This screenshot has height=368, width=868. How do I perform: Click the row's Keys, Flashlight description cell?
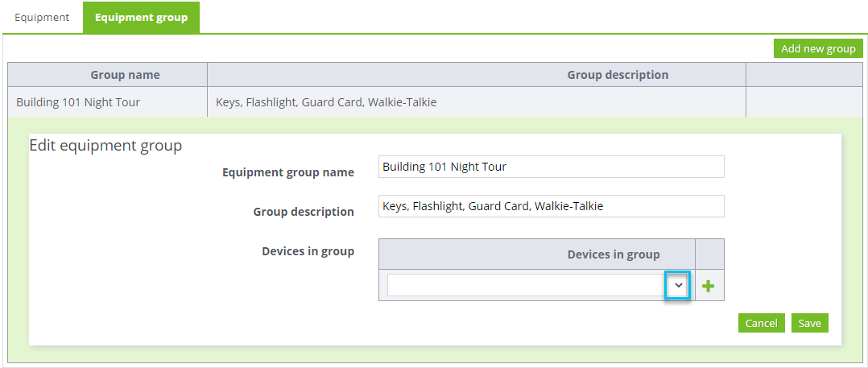pos(477,102)
